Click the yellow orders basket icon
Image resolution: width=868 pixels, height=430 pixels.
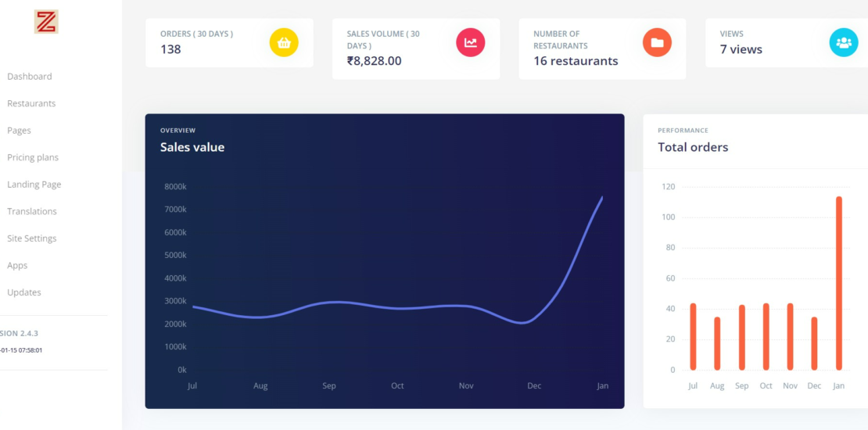click(284, 42)
